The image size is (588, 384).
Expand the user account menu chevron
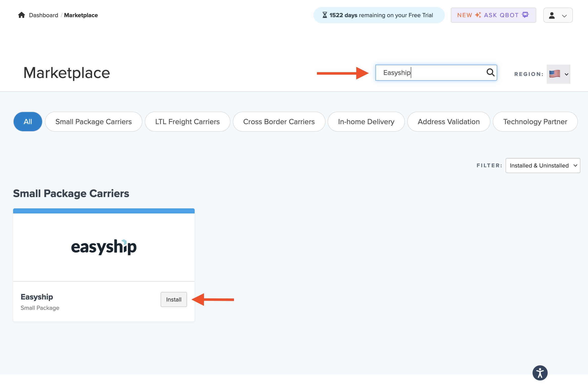565,16
